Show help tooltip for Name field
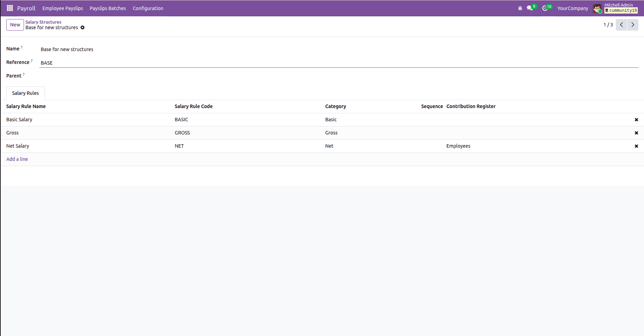The height and width of the screenshot is (336, 644). 22,47
